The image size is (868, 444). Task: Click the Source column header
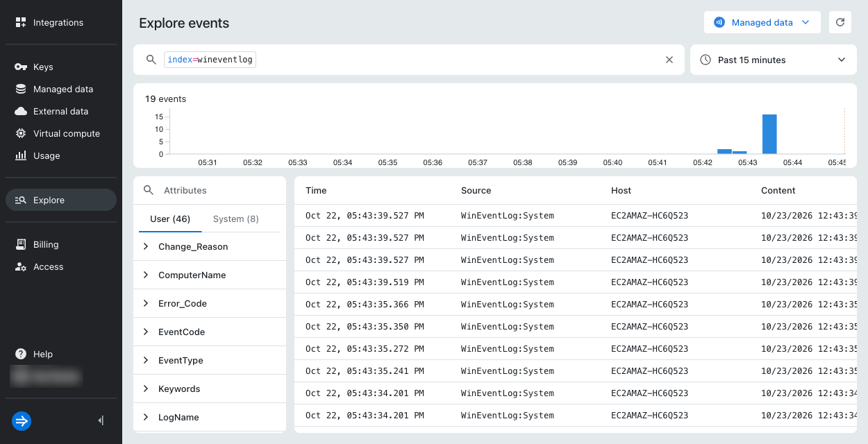point(476,190)
